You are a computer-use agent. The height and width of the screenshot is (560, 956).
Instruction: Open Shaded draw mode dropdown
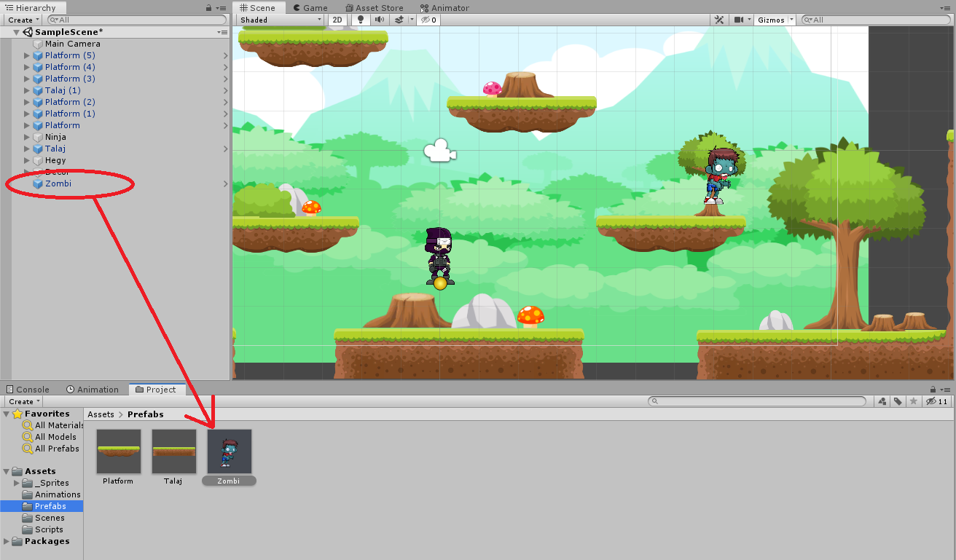coord(281,20)
